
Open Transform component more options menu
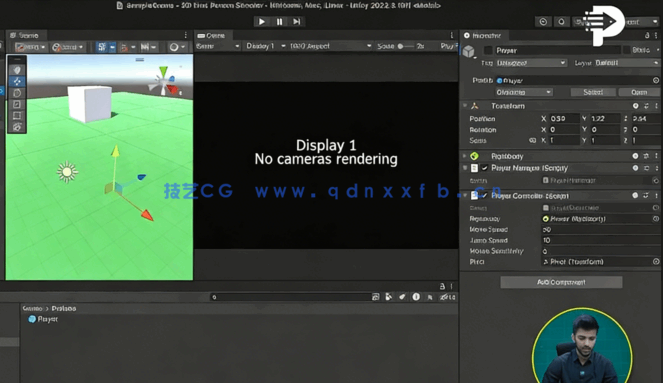coord(656,106)
